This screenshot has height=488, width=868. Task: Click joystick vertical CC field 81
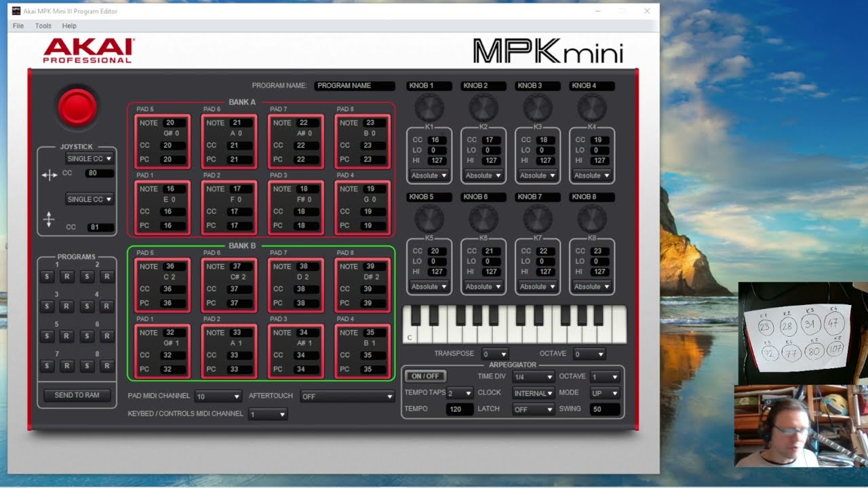100,228
